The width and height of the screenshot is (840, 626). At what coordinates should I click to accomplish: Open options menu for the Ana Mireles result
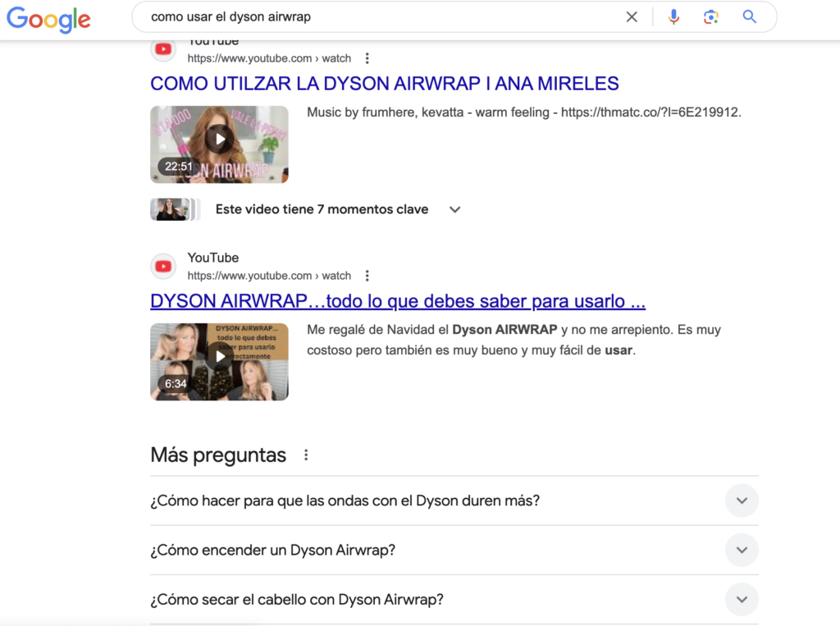(367, 58)
